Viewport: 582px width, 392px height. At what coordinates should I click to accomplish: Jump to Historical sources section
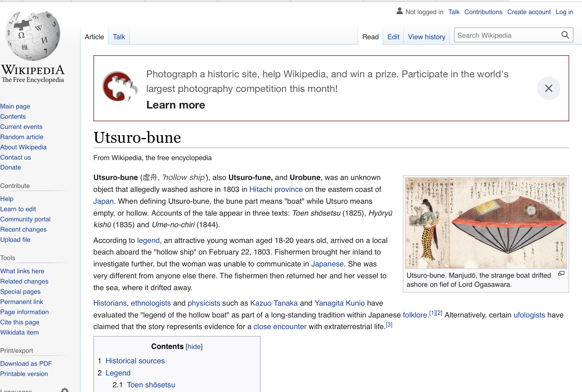[135, 361]
